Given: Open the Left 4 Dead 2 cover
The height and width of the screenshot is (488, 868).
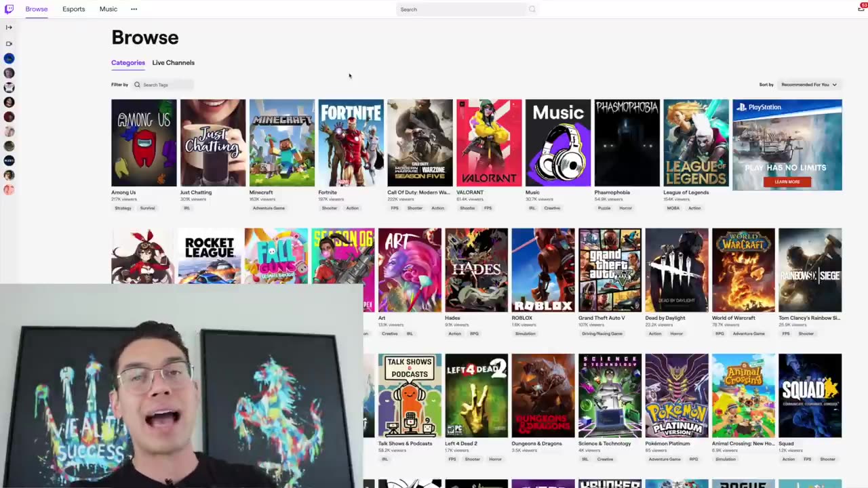Looking at the screenshot, I should pyautogui.click(x=476, y=396).
